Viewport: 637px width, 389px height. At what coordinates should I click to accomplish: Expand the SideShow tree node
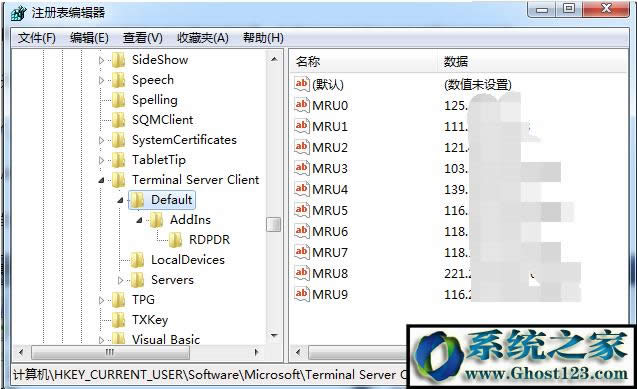(101, 61)
